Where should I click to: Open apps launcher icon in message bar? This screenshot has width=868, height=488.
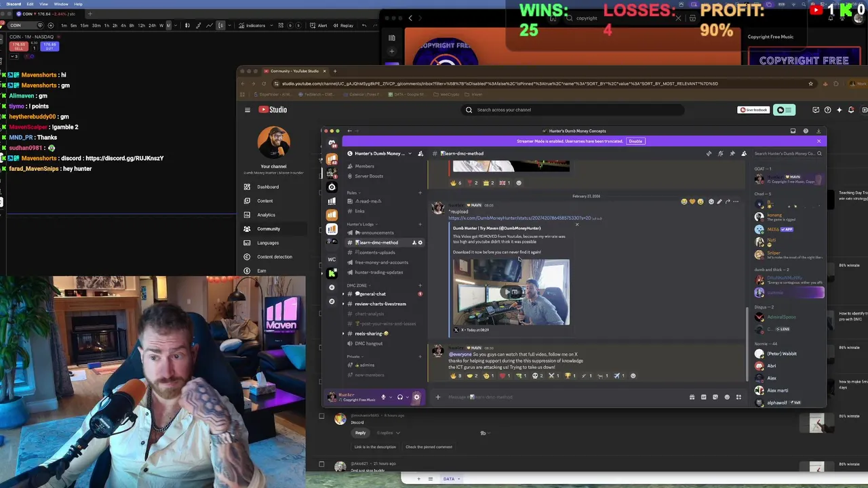[x=738, y=397]
